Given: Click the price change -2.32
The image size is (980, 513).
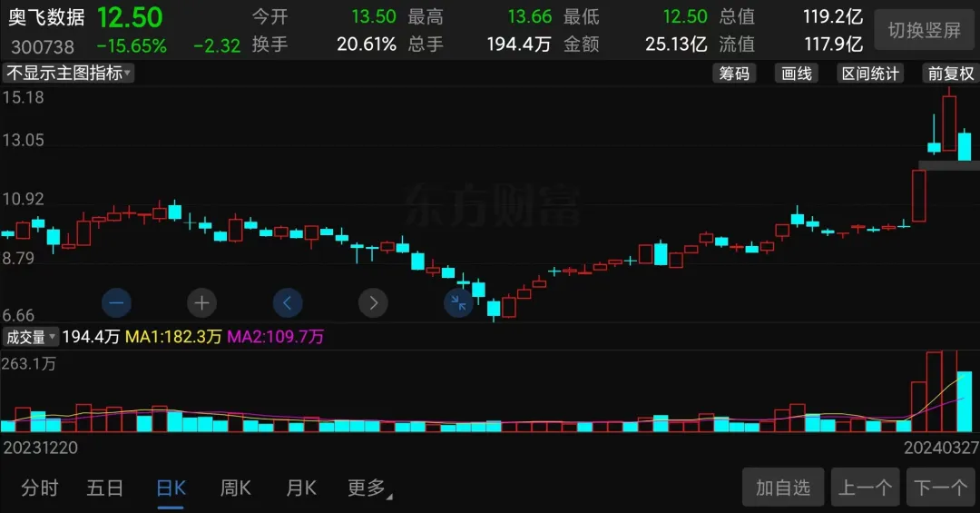Looking at the screenshot, I should pos(217,45).
